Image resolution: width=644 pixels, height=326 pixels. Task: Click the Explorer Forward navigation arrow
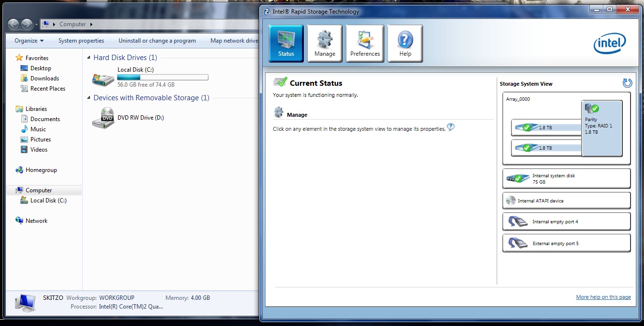27,24
